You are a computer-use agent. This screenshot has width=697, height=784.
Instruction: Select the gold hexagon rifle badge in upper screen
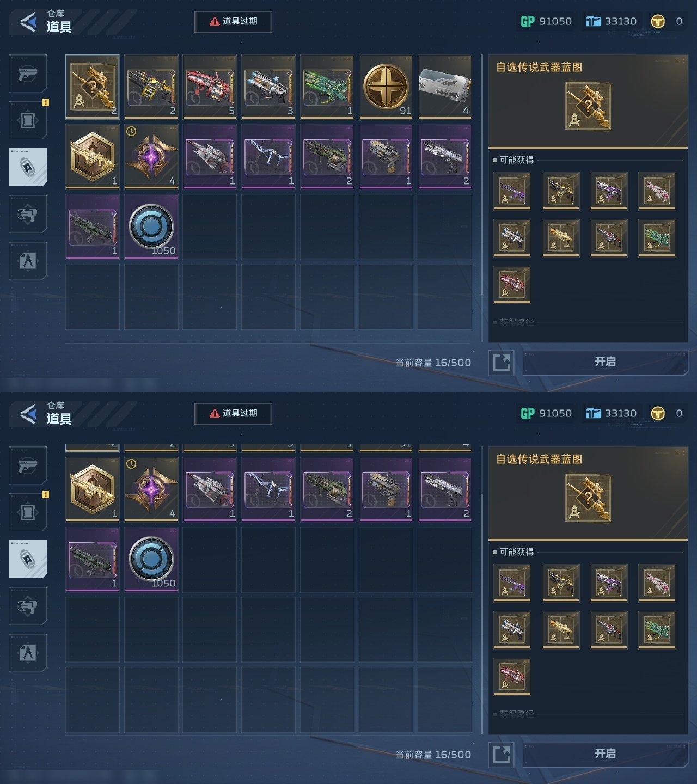point(93,156)
